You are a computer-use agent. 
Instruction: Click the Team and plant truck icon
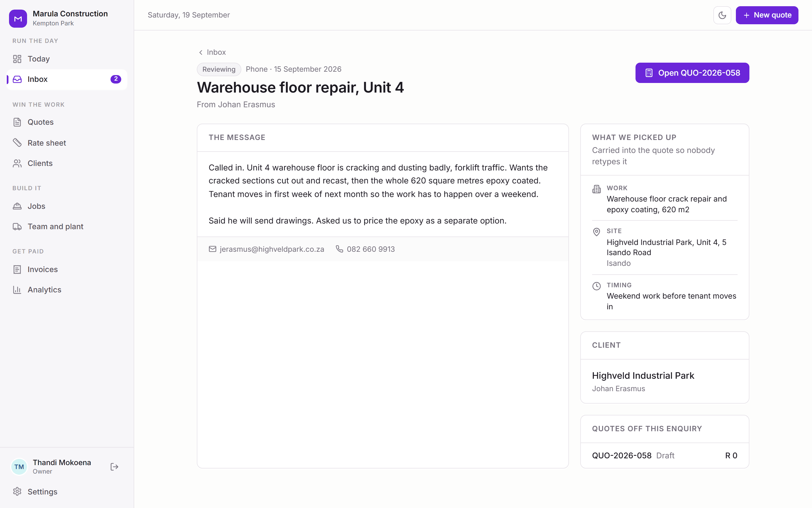(17, 227)
